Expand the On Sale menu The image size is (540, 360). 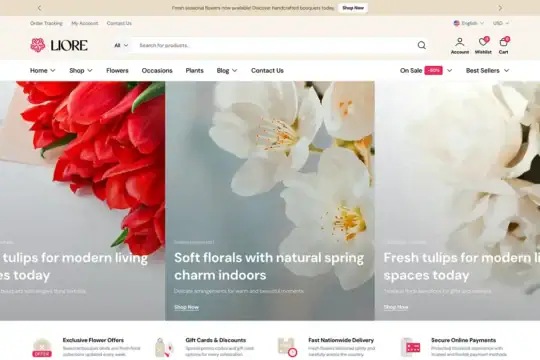[x=426, y=70]
